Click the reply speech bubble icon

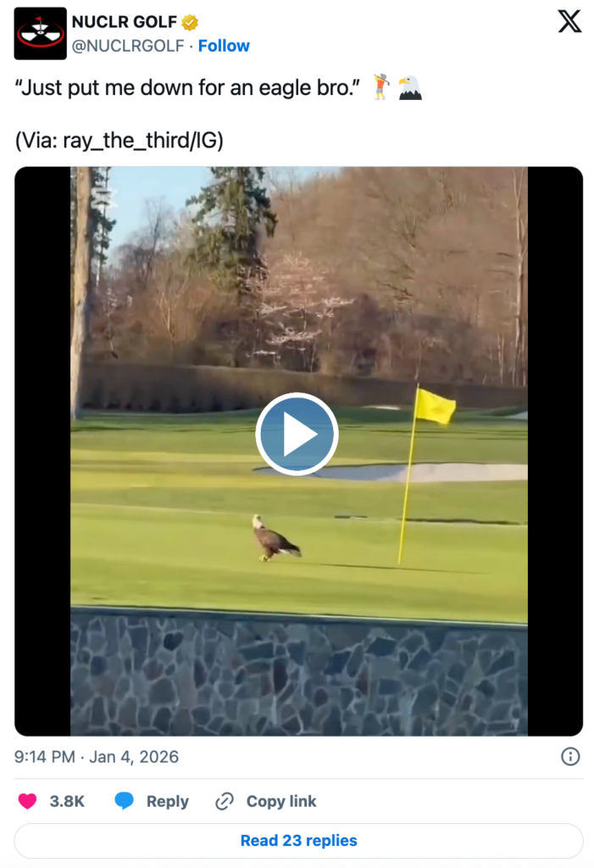click(124, 800)
